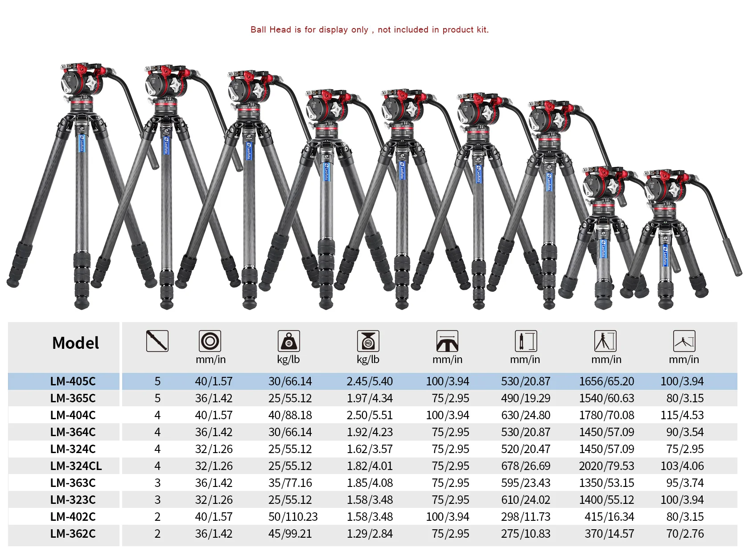Click 610/24.02 folded length for LM-323C
The image size is (749, 560).
click(x=526, y=500)
